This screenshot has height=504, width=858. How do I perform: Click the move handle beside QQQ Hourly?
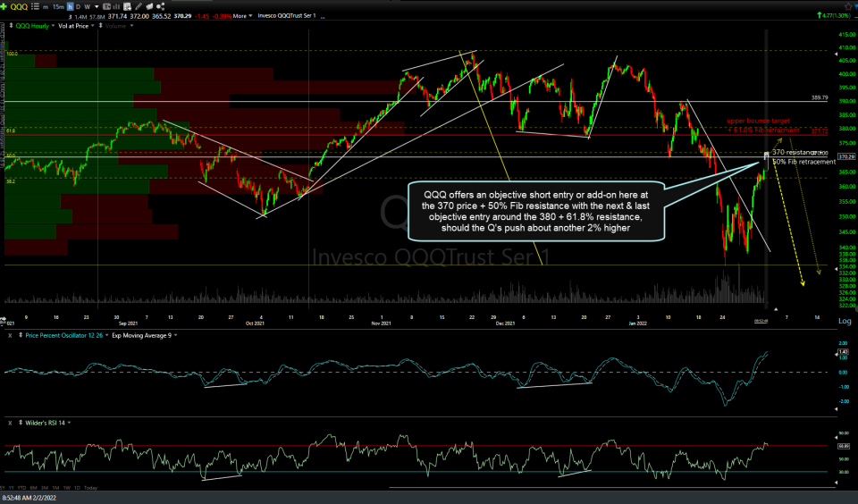(11, 26)
